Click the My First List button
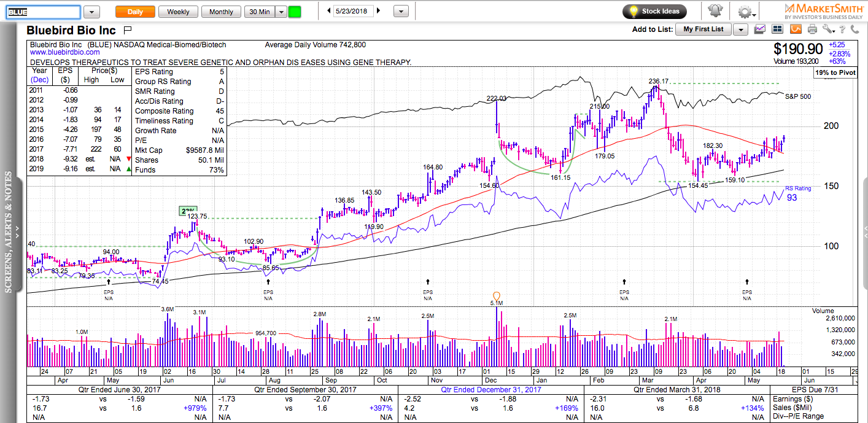This screenshot has width=868, height=423. click(x=703, y=29)
